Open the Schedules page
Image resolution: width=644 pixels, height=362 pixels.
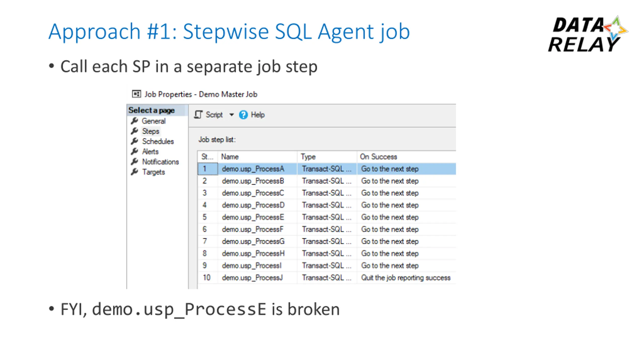point(158,141)
